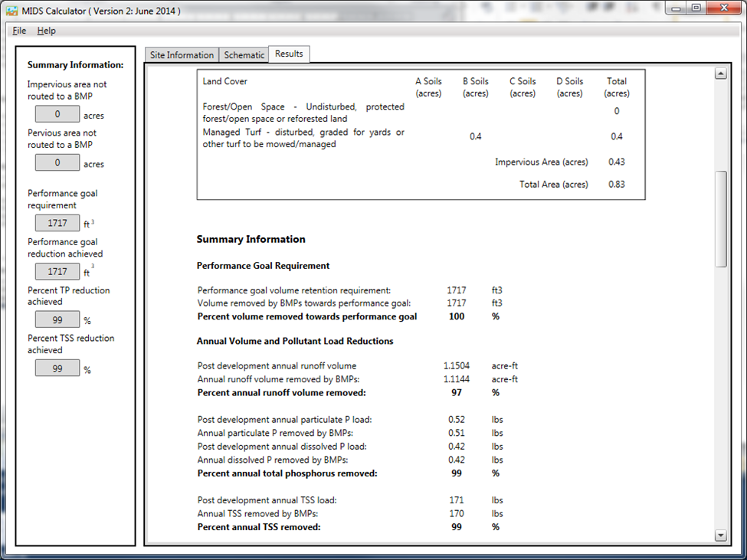The height and width of the screenshot is (560, 747).
Task: Click the scroll down arrow in results
Action: tap(720, 535)
